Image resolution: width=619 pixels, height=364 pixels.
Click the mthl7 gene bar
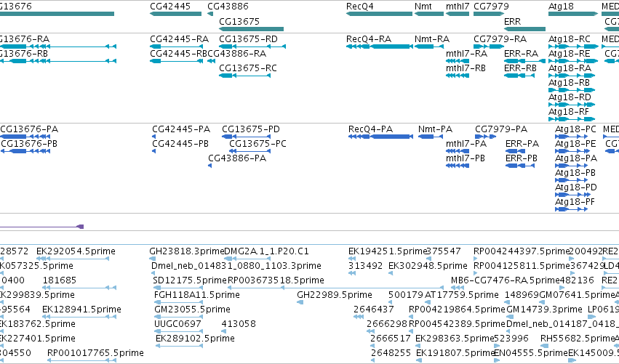point(458,14)
